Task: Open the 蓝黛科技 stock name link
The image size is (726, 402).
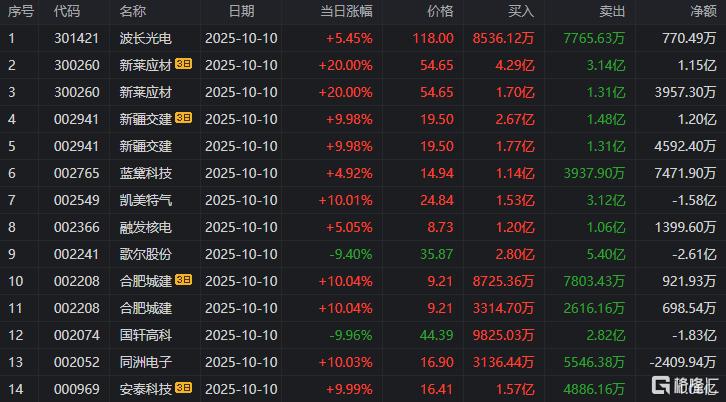Action: click(x=144, y=172)
